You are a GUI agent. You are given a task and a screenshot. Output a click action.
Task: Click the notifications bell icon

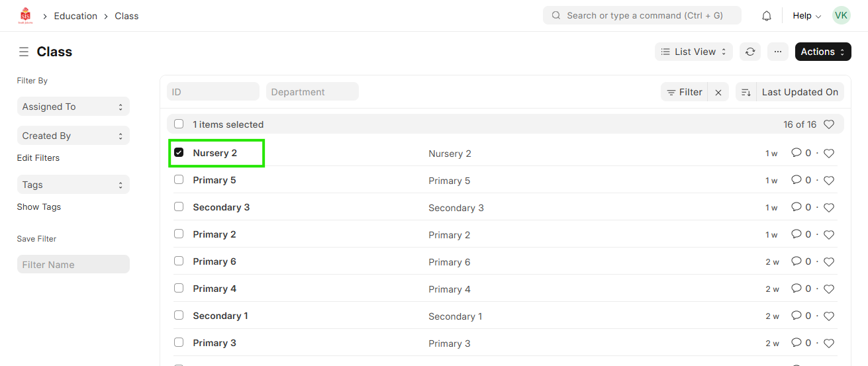767,16
